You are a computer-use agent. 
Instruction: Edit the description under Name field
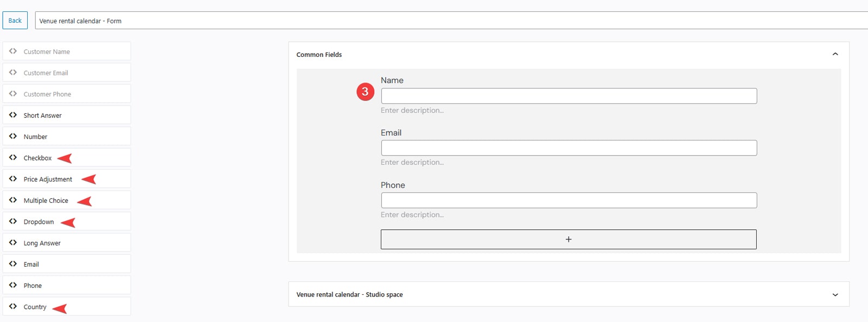pyautogui.click(x=412, y=111)
